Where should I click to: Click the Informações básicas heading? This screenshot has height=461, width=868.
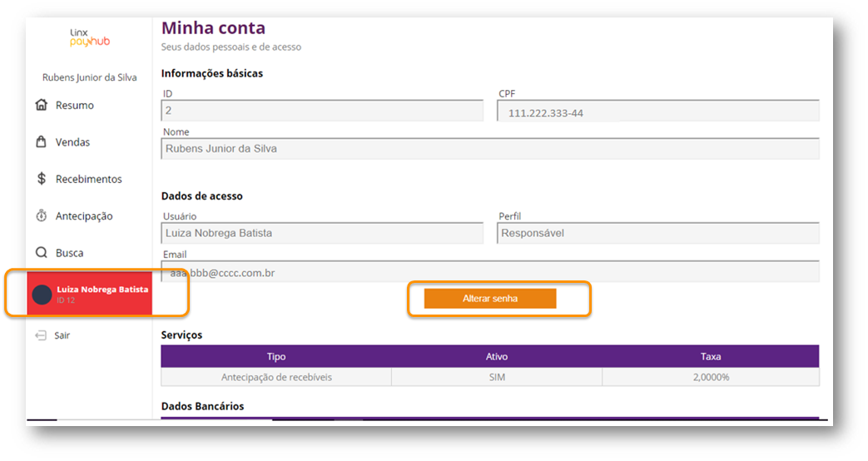[212, 73]
